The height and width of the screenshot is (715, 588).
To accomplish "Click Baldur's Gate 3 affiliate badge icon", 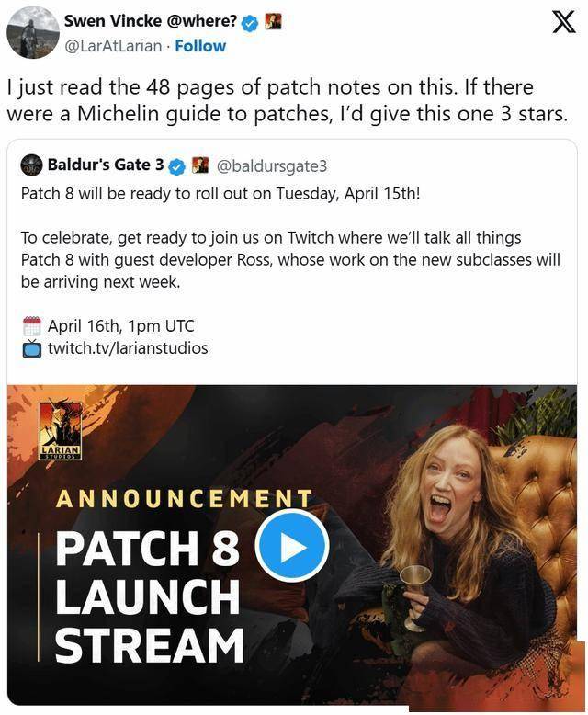I will [199, 165].
